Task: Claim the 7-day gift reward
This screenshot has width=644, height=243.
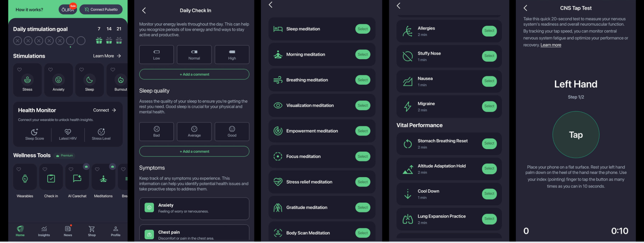Action: (x=99, y=41)
